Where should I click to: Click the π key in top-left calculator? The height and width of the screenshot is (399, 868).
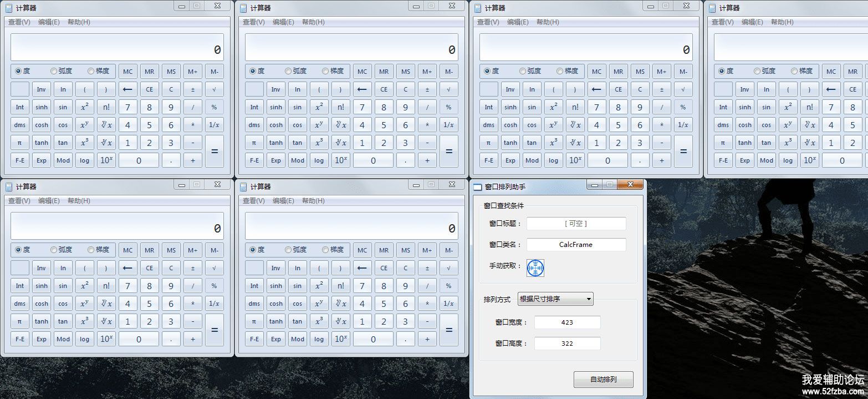click(19, 143)
